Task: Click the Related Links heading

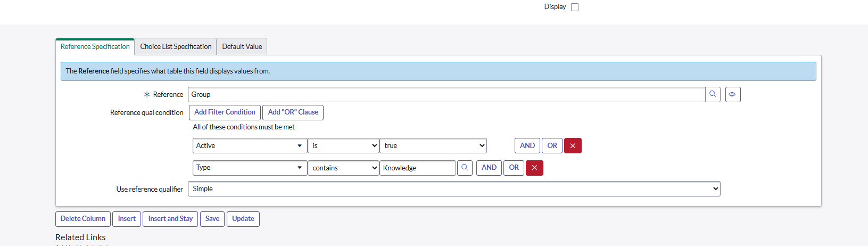Action: (x=80, y=237)
